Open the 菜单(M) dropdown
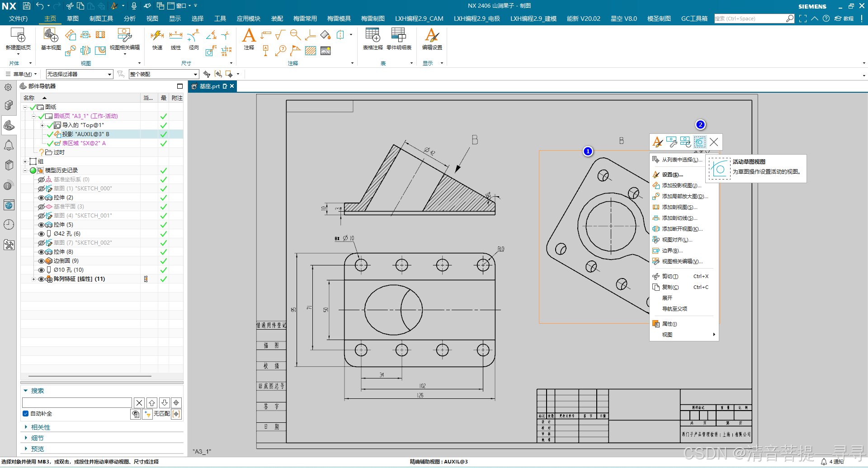Screen dimensions: 868x468 point(21,74)
